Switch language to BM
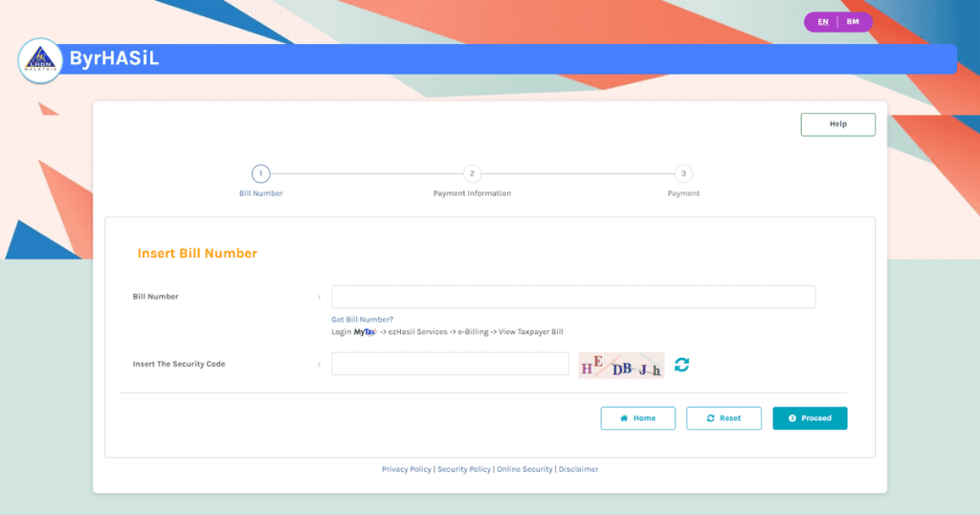The width and height of the screenshot is (980, 515). 853,21
